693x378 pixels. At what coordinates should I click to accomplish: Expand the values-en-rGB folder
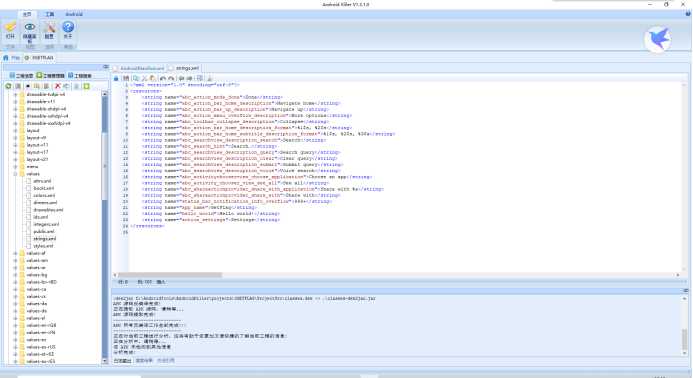[x=15, y=325]
